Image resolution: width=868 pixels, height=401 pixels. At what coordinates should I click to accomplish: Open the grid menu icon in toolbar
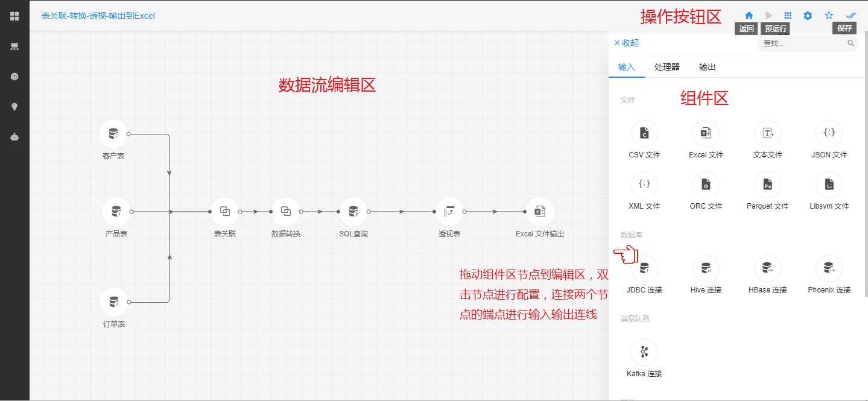pyautogui.click(x=787, y=16)
